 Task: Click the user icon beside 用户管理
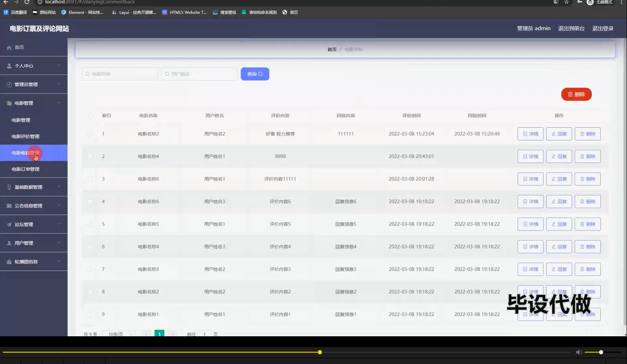[9, 243]
